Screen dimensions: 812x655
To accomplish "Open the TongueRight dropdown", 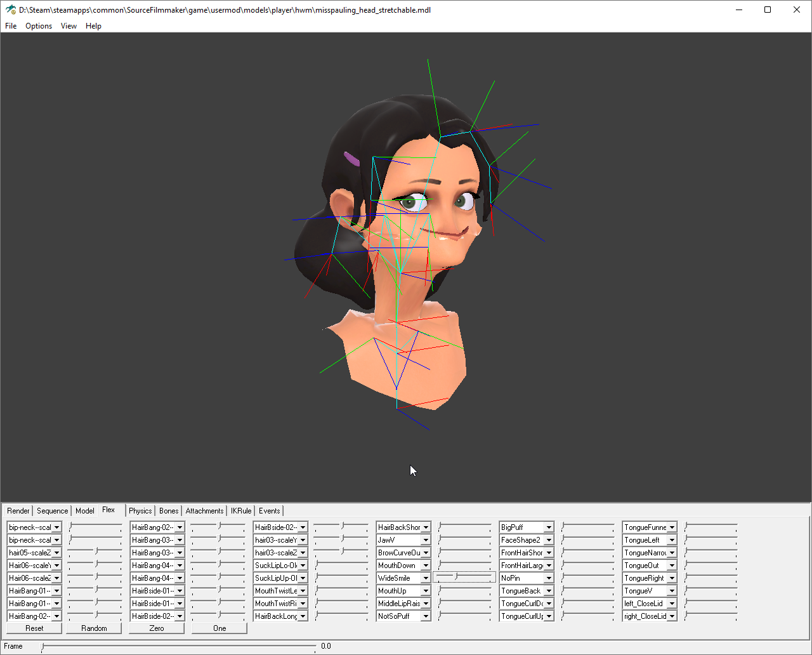I will click(672, 578).
